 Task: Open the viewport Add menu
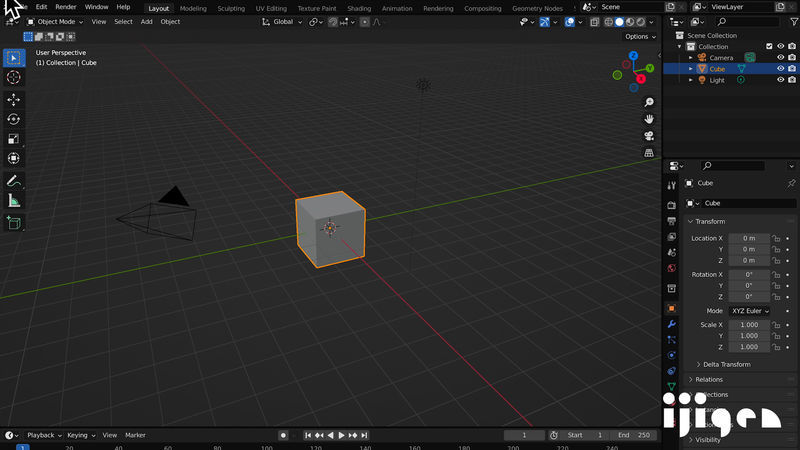point(146,22)
